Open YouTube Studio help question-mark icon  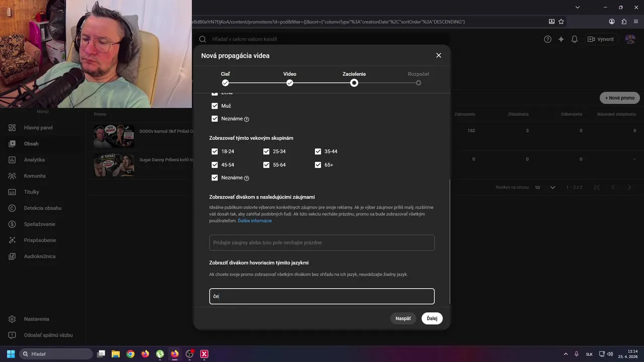tap(548, 39)
